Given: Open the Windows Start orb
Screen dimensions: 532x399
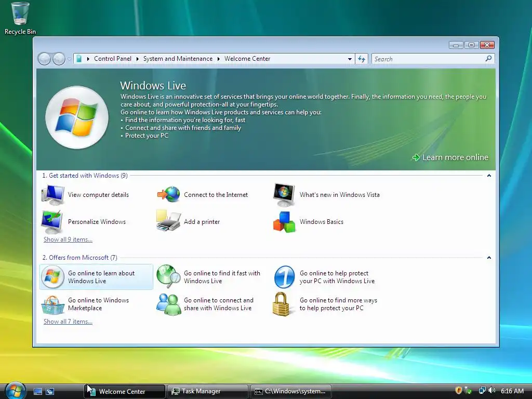Looking at the screenshot, I should click(x=15, y=390).
